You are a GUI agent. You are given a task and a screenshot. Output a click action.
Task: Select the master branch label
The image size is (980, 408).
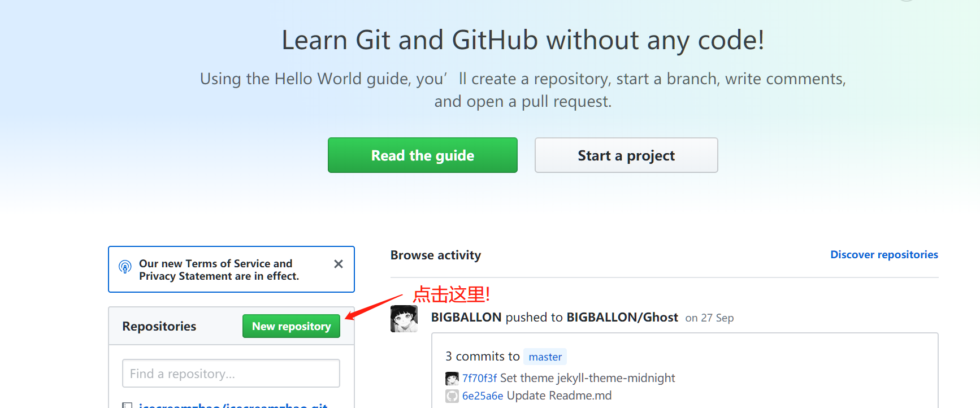click(545, 357)
